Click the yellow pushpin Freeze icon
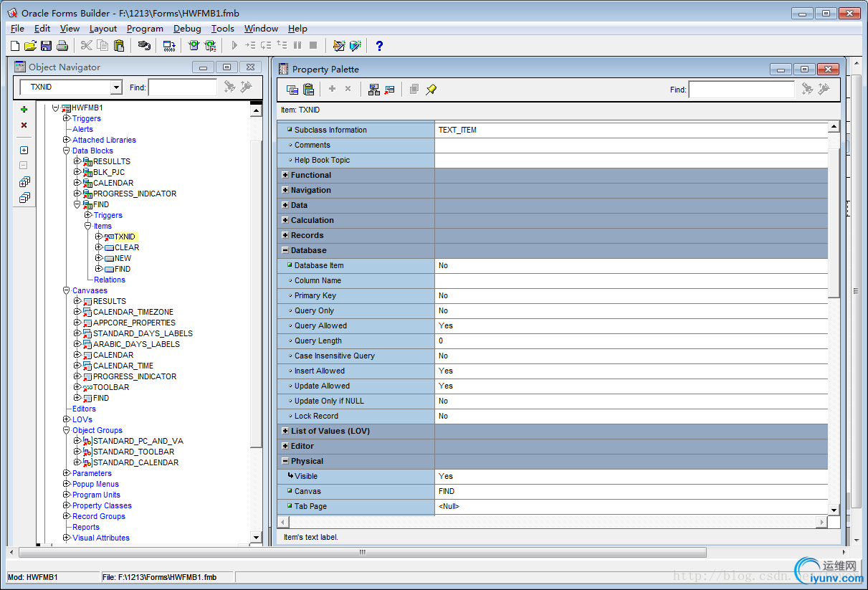 point(431,90)
